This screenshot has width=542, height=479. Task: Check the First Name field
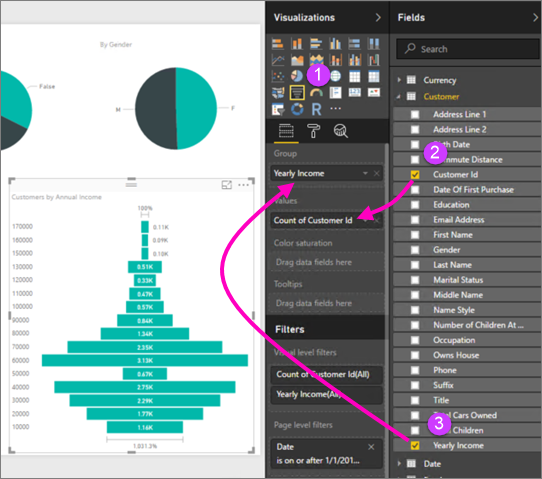[x=415, y=235]
